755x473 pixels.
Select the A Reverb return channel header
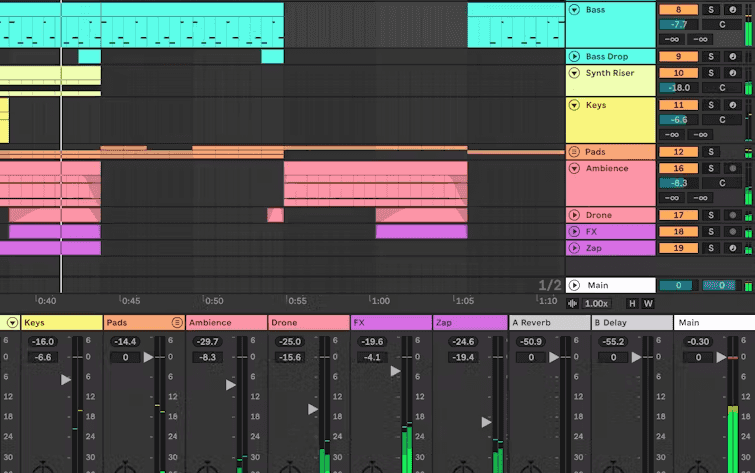[x=549, y=323]
